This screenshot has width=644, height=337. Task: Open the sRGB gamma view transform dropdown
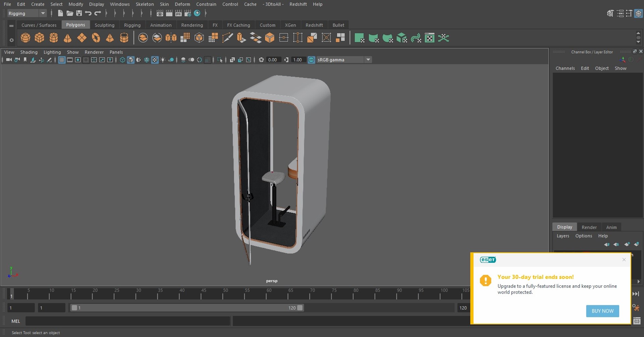344,60
